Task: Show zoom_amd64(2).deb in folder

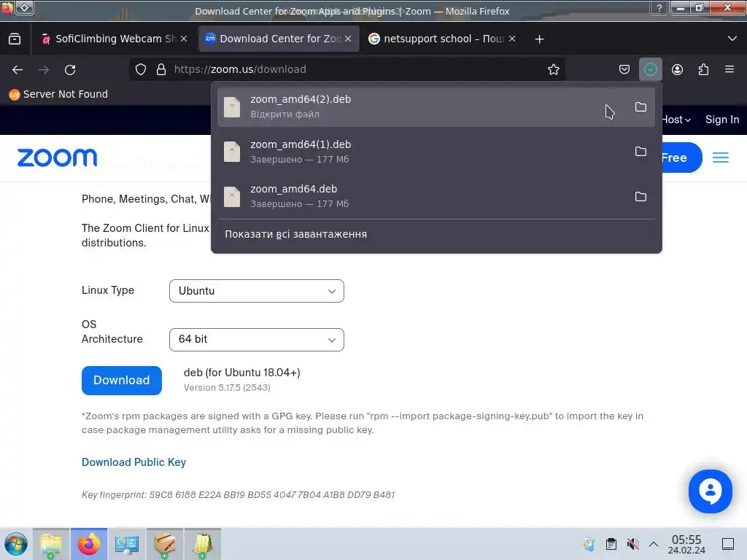Action: pyautogui.click(x=640, y=107)
